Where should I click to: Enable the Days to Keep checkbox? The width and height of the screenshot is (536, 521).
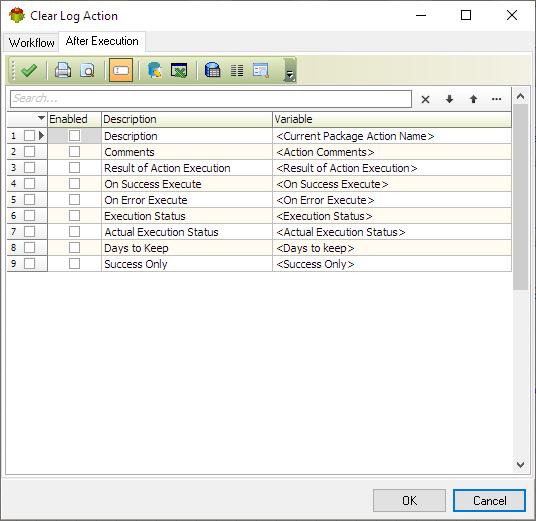coord(74,248)
